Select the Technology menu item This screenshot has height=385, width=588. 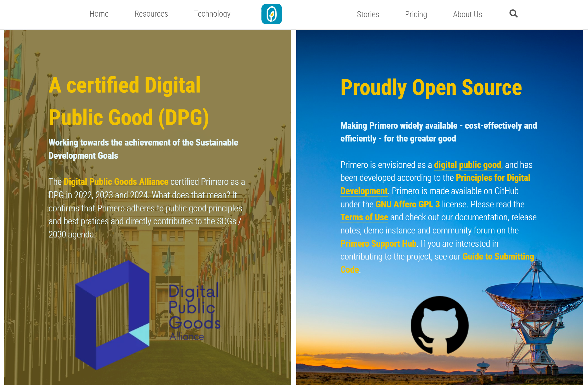[x=212, y=14]
